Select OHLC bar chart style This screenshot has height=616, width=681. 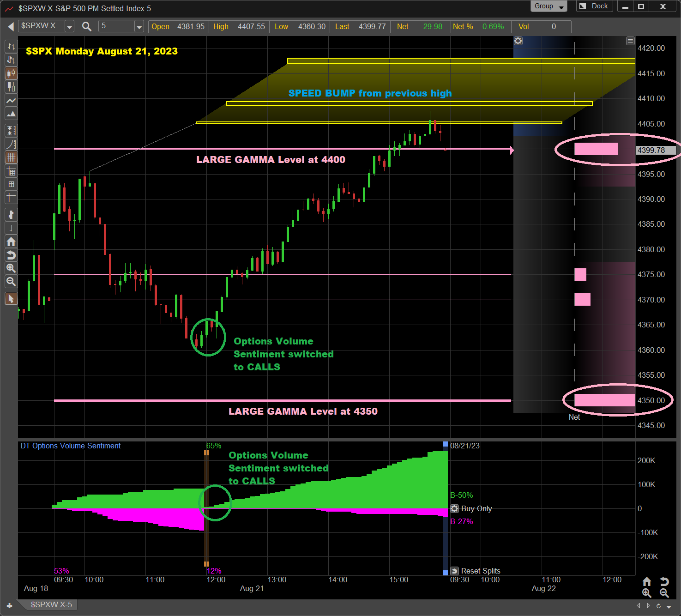pos(11,47)
